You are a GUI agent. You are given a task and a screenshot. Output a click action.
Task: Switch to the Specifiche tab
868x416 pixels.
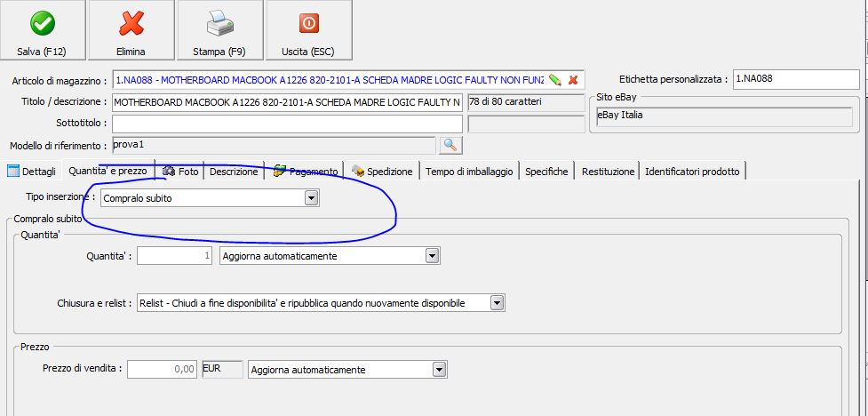546,172
